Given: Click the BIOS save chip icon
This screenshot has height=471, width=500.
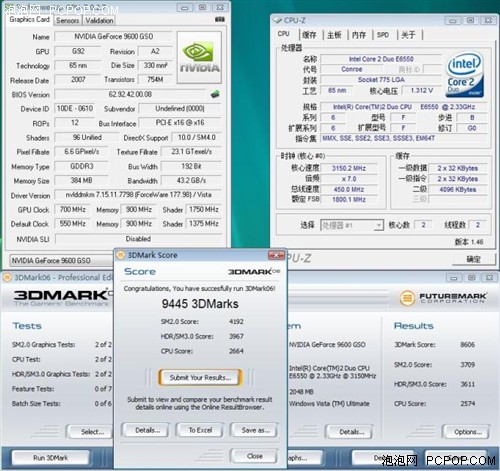Looking at the screenshot, I should [x=215, y=94].
